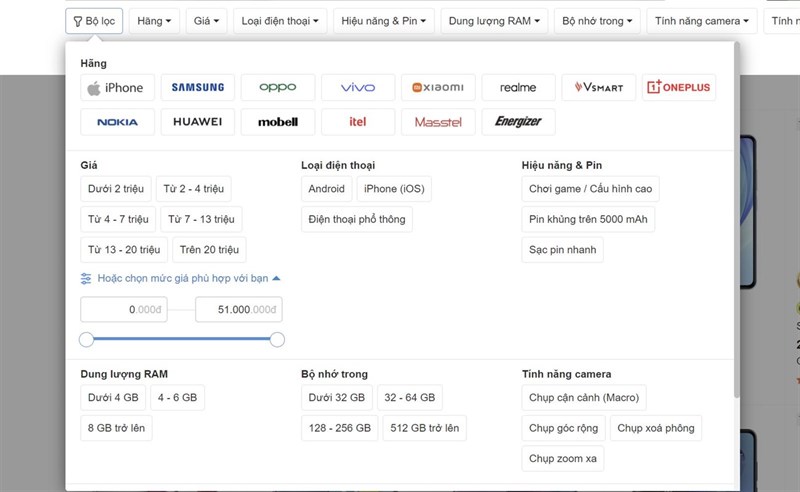Select Chụp xoá phông camera feature
This screenshot has width=800, height=492.
(x=656, y=428)
